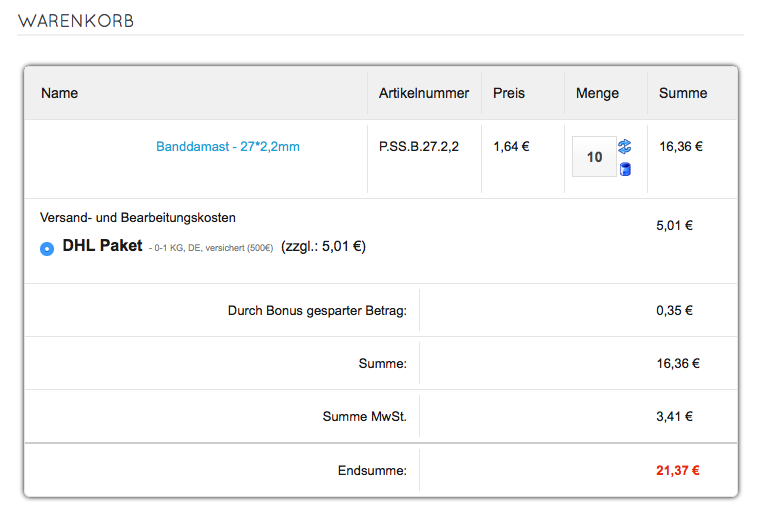This screenshot has width=766, height=517.
Task: Click the Menge column header
Action: point(597,93)
